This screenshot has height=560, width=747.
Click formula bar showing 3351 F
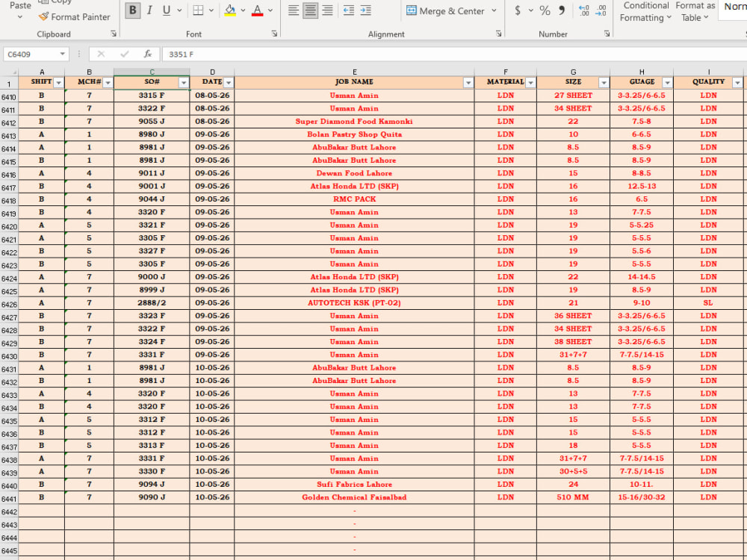pyautogui.click(x=454, y=55)
